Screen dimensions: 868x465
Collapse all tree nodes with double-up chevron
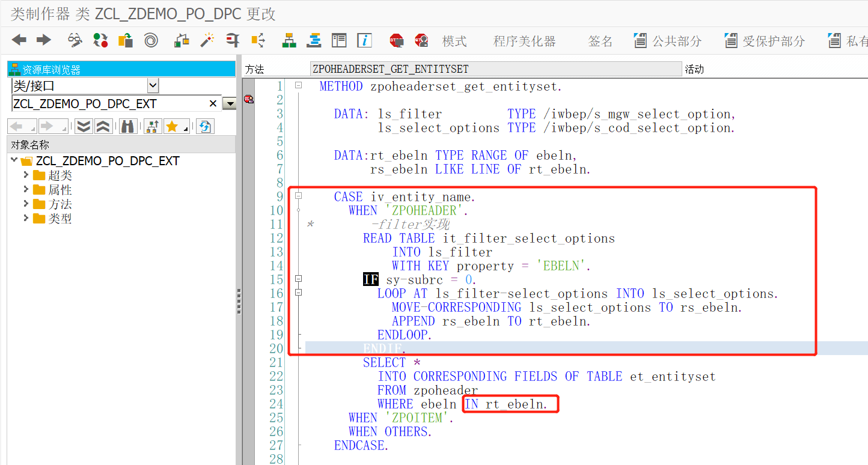click(x=102, y=126)
